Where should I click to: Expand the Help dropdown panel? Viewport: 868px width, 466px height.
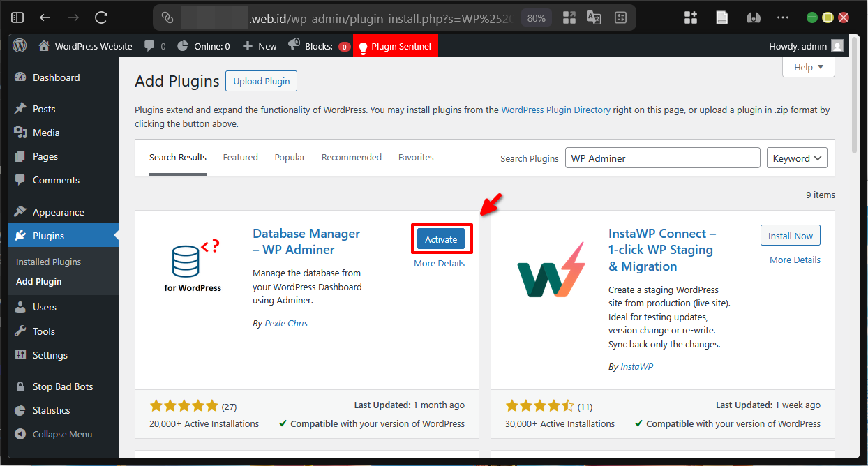(x=808, y=67)
